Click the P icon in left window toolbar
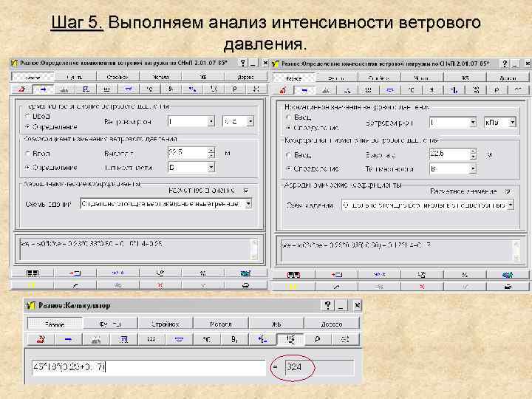The height and width of the screenshot is (399, 532). click(x=235, y=89)
